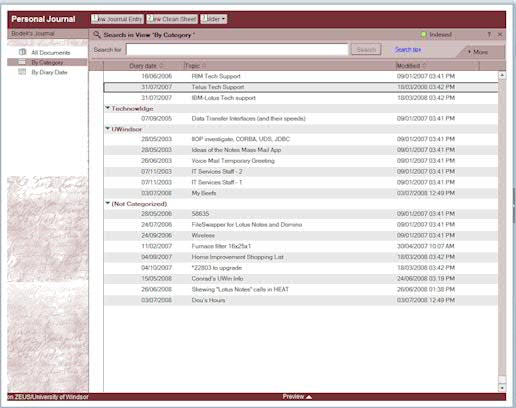Click the All Documents view icon
This screenshot has height=408, width=516.
(22, 52)
